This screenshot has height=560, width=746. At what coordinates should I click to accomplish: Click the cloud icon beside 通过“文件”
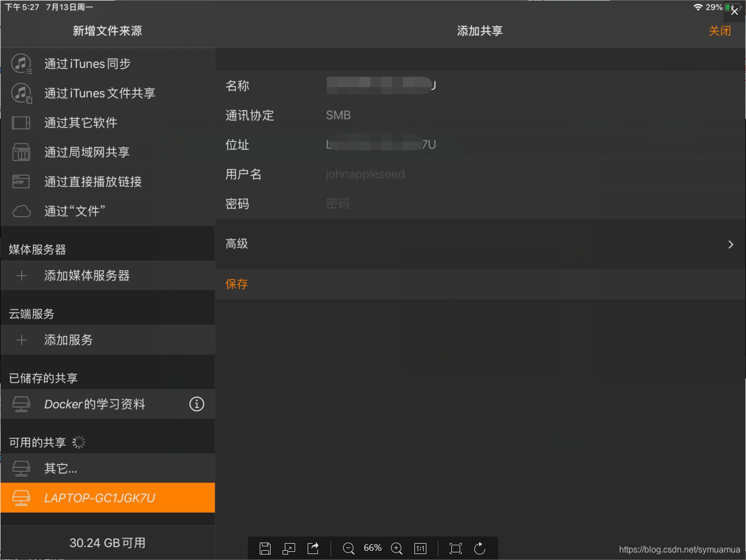21,211
